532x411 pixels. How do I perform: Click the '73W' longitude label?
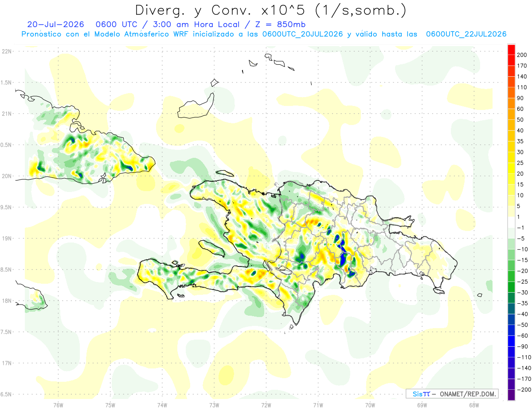pyautogui.click(x=214, y=404)
